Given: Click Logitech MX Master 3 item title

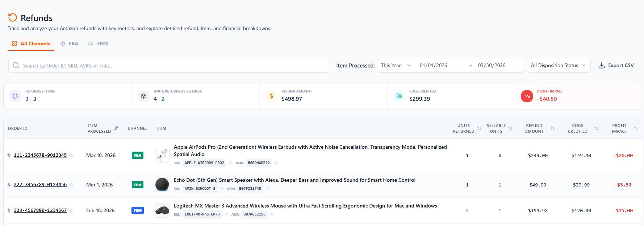Looking at the screenshot, I should tap(305, 206).
